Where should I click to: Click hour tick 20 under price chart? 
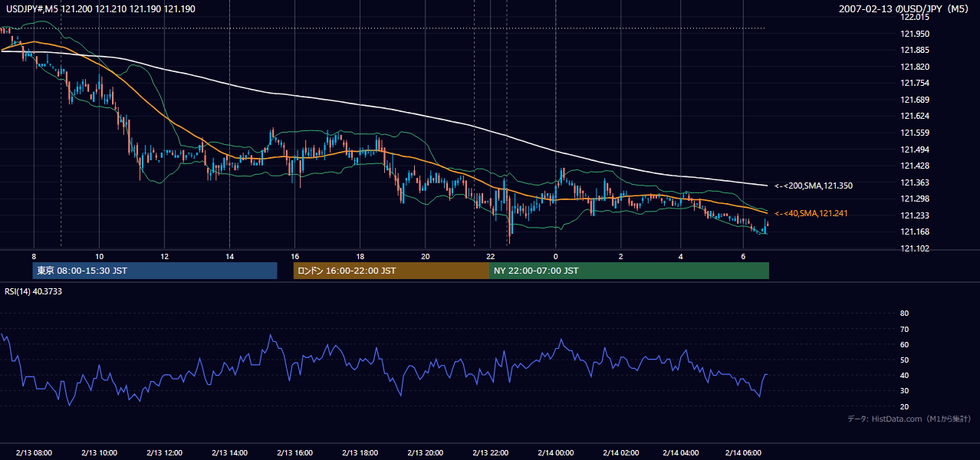click(426, 256)
